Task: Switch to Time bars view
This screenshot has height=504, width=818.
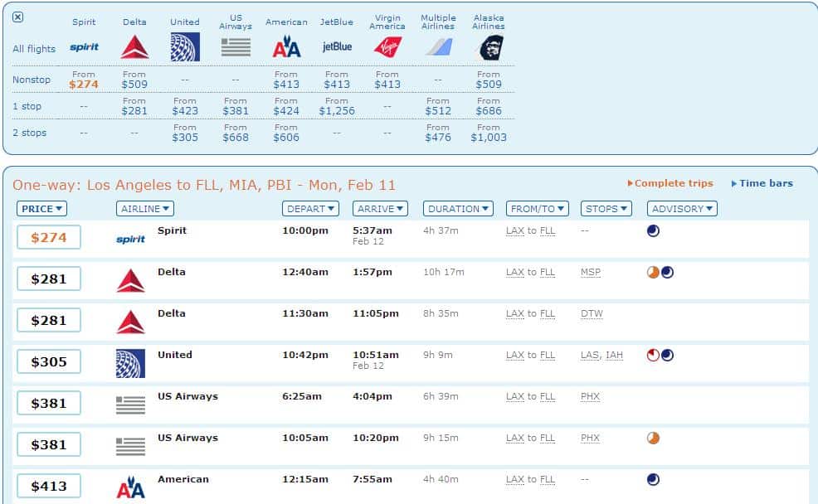Action: 762,183
